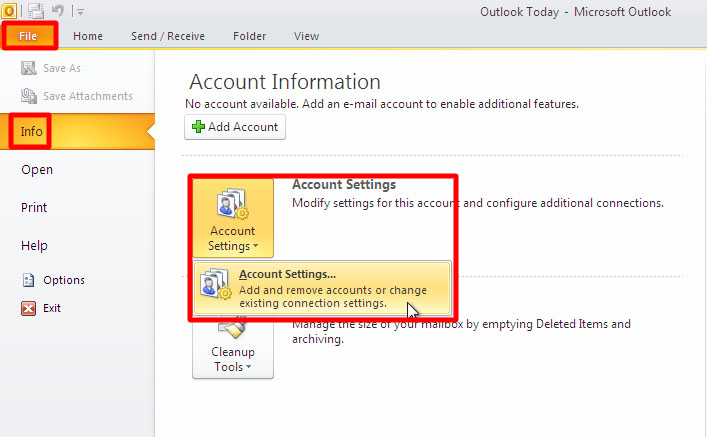Select the Info backstage item
This screenshot has width=707, height=437.
[77, 132]
